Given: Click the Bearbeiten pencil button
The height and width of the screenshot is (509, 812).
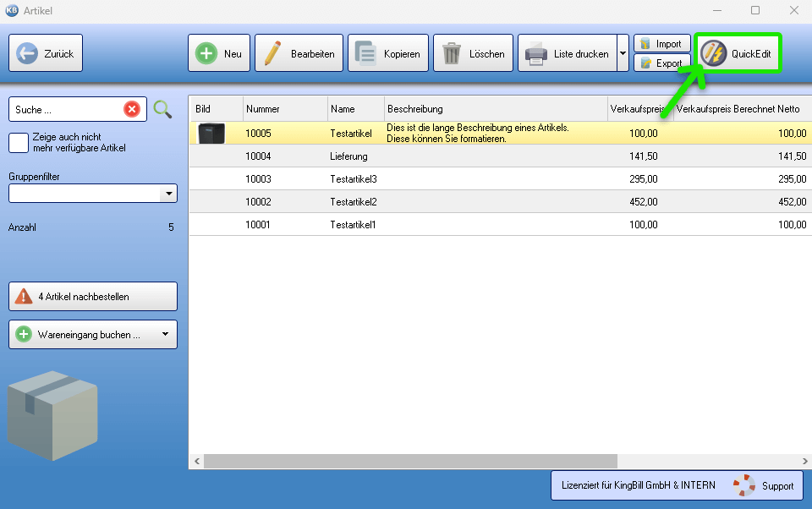Looking at the screenshot, I should click(299, 53).
